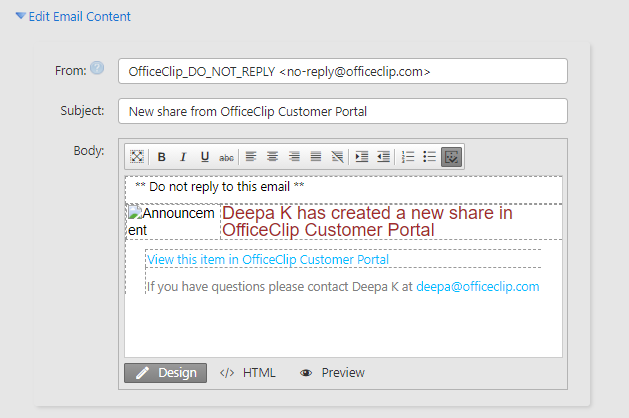
Task: Align text left
Action: 251,156
